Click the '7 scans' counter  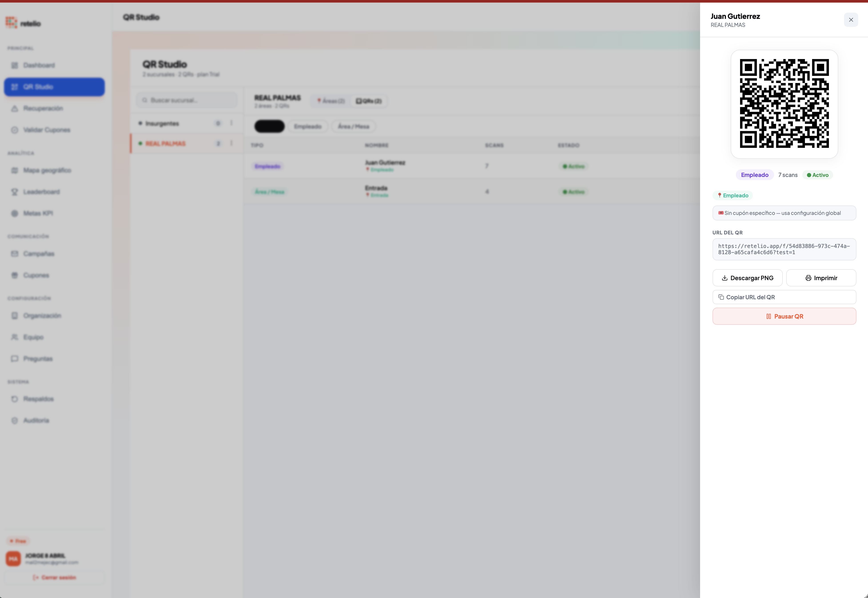(x=788, y=175)
